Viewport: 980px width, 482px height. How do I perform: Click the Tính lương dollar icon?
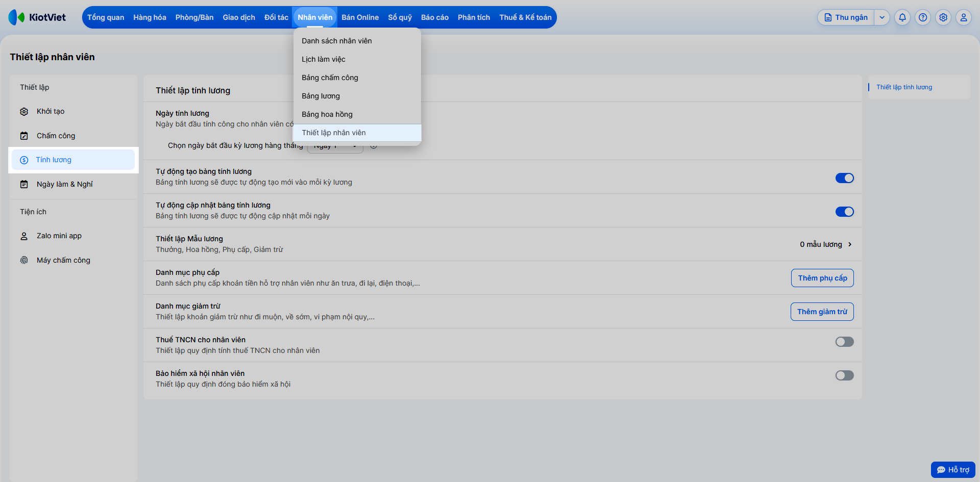pyautogui.click(x=24, y=160)
